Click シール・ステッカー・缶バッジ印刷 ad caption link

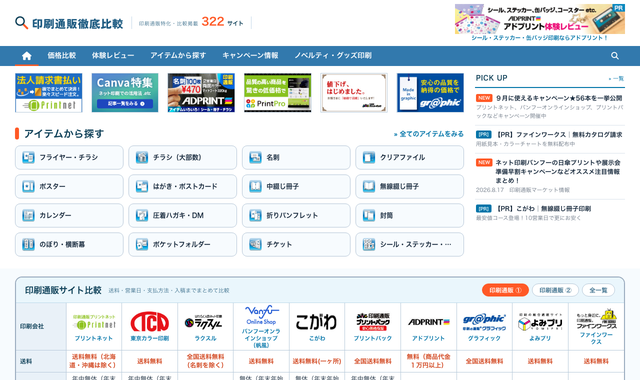tap(540, 38)
